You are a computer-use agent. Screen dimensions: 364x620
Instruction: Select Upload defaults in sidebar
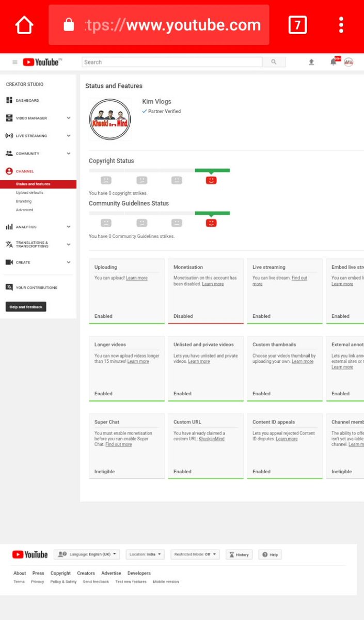pos(29,192)
